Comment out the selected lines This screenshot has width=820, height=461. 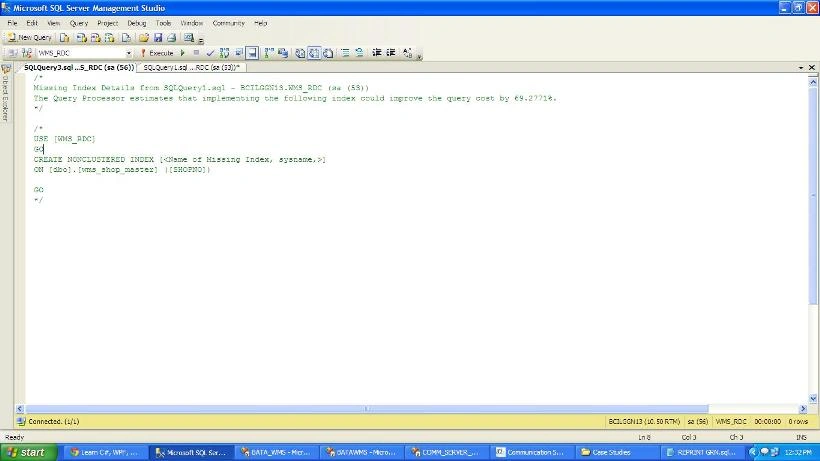(345, 53)
